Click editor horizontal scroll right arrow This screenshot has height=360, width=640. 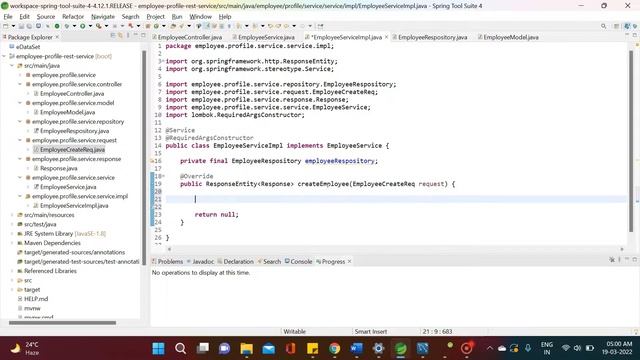click(x=622, y=249)
